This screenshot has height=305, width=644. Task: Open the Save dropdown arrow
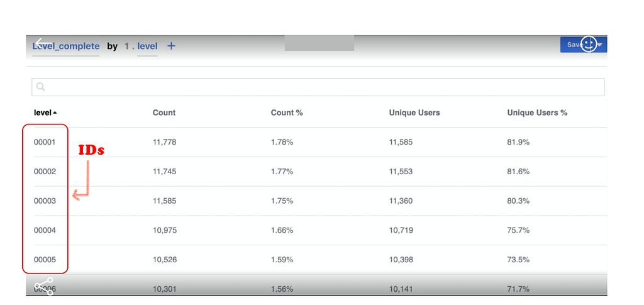tap(601, 45)
